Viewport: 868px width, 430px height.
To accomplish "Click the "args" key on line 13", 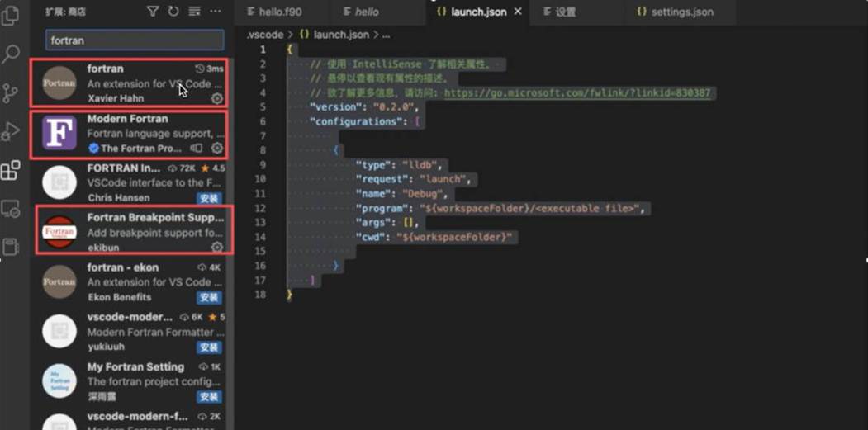I will click(x=375, y=223).
